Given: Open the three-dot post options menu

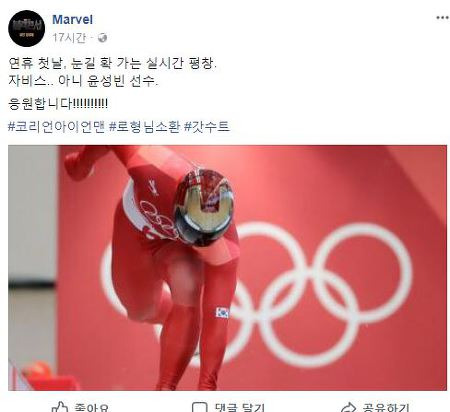Looking at the screenshot, I should click(442, 18).
